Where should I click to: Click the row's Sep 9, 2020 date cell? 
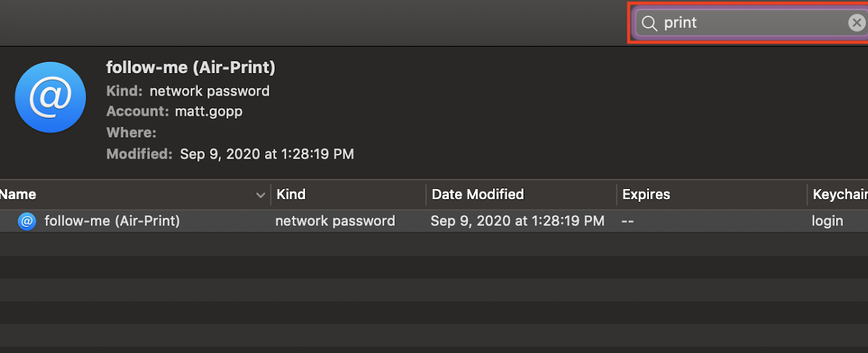pyautogui.click(x=517, y=221)
